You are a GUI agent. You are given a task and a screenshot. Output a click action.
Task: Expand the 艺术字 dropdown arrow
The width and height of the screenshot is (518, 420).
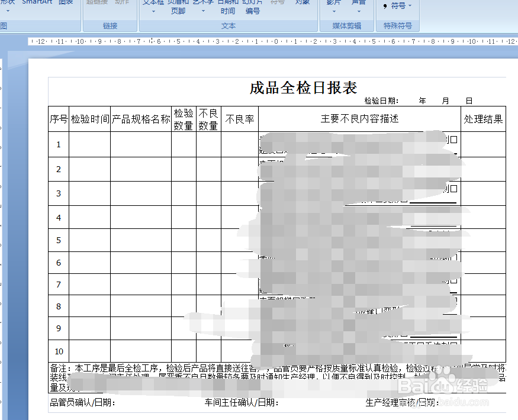pyautogui.click(x=202, y=12)
